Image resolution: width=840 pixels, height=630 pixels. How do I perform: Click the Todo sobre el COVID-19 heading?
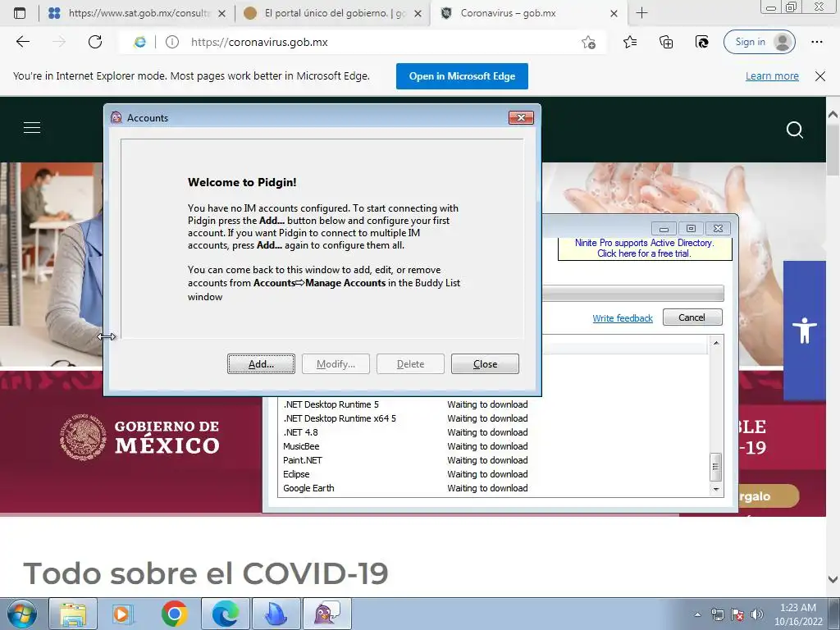tap(206, 573)
